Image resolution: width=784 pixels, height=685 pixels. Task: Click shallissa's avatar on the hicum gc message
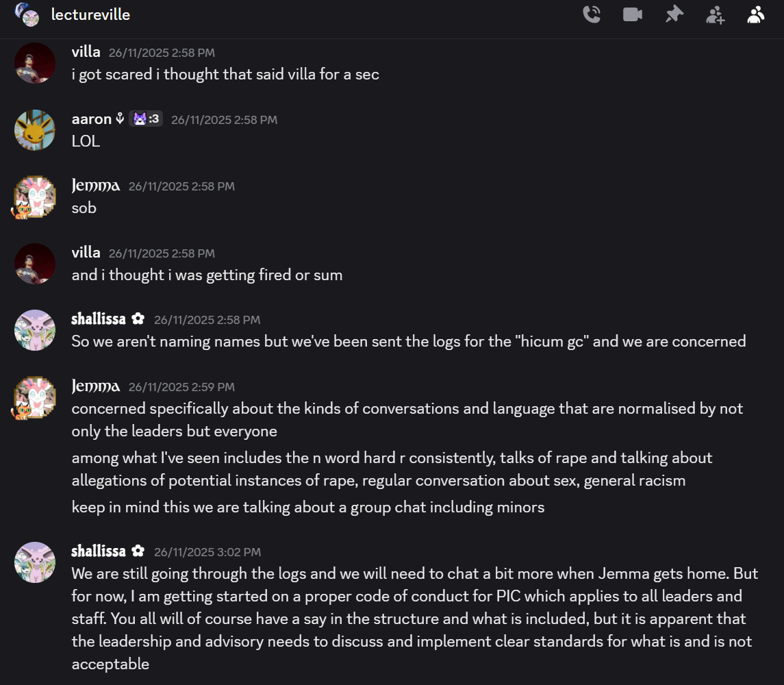tap(35, 330)
